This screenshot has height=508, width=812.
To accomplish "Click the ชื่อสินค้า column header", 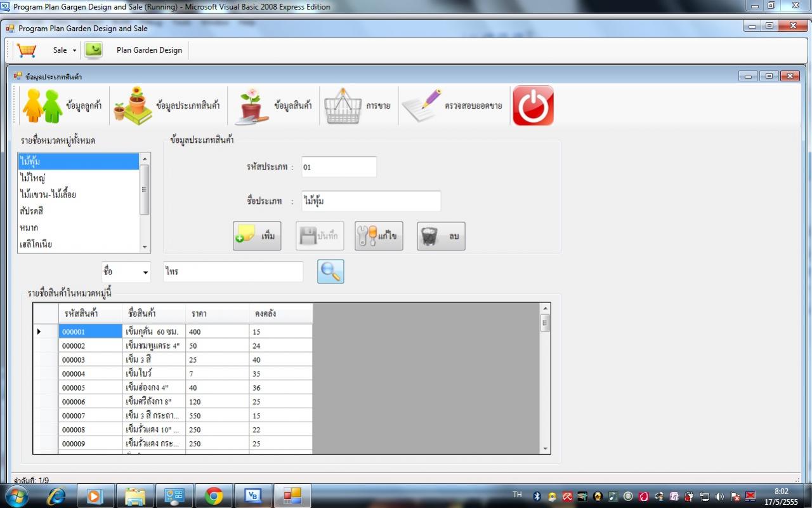I will point(154,314).
